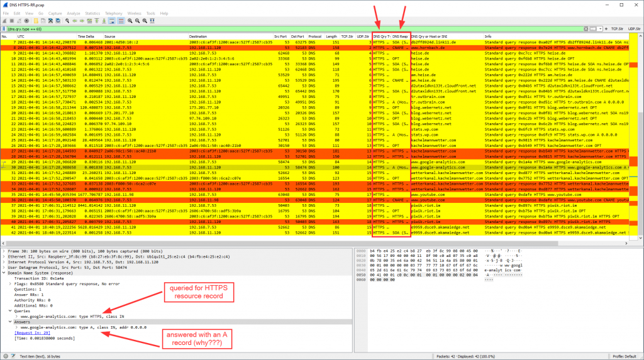
Task: Toggle auto scroll during live capture
Action: pyautogui.click(x=112, y=21)
